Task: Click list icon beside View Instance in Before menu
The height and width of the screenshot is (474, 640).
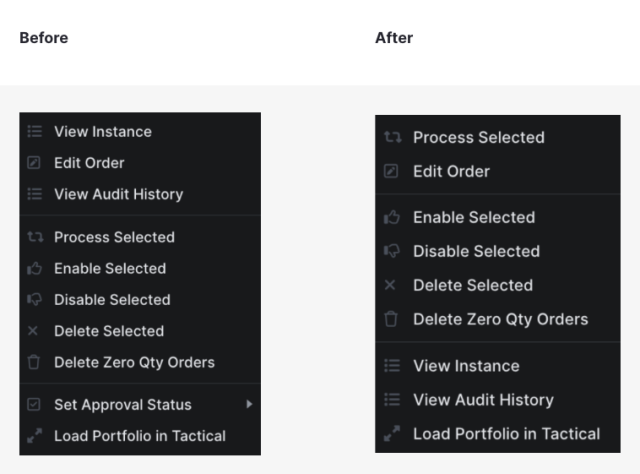Action: click(x=35, y=132)
